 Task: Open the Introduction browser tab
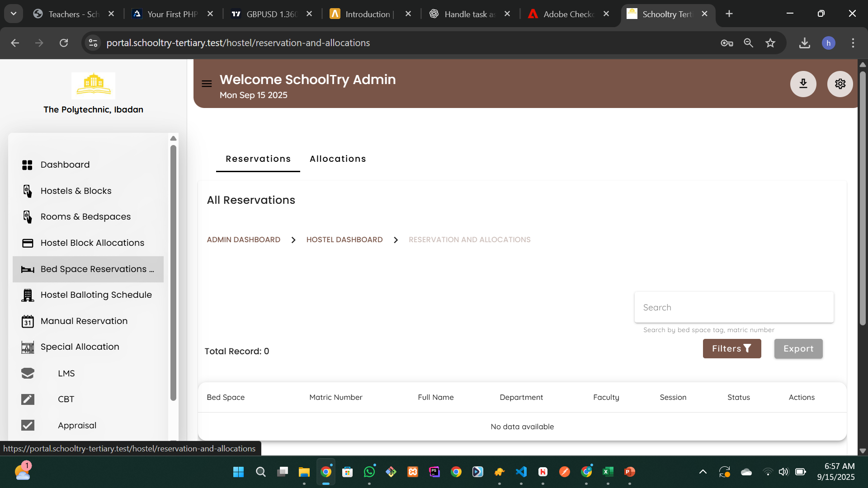(x=371, y=14)
